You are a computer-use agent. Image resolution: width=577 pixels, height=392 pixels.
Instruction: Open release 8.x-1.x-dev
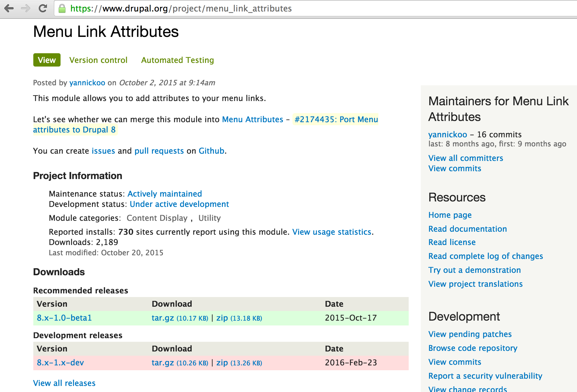60,362
